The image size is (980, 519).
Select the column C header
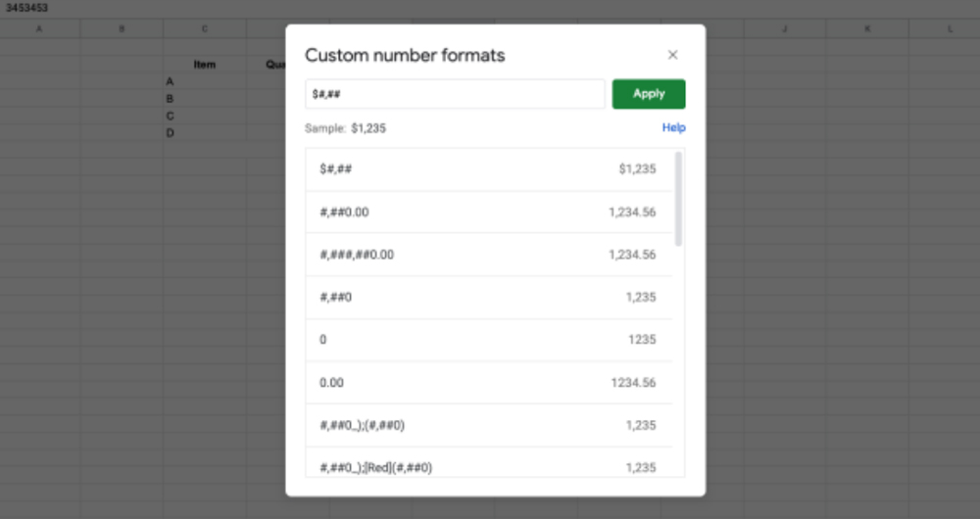(205, 29)
